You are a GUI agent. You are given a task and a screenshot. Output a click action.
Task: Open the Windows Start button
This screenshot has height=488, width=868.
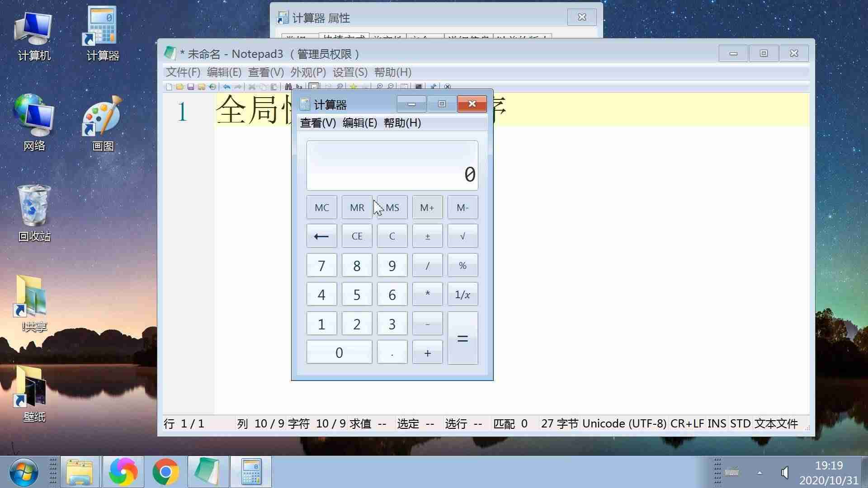(24, 472)
